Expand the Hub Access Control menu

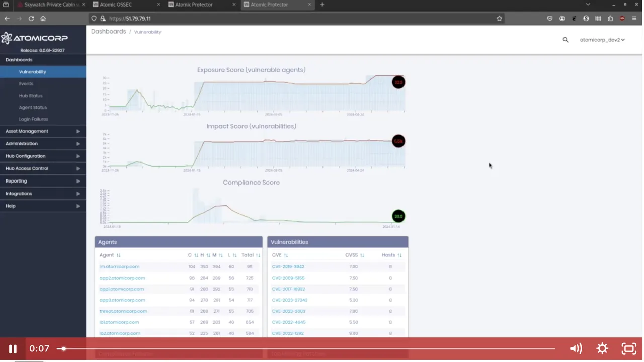pos(43,168)
